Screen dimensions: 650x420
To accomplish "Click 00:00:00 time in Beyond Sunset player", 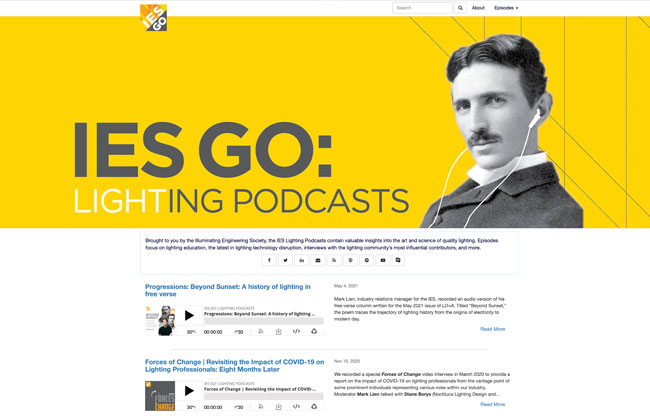I will [x=213, y=332].
